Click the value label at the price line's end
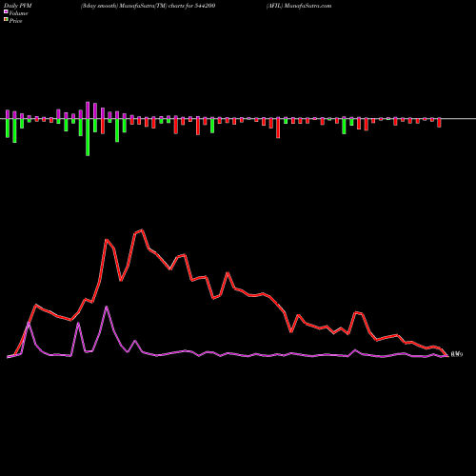The width and height of the screenshot is (476, 476). 457,354
